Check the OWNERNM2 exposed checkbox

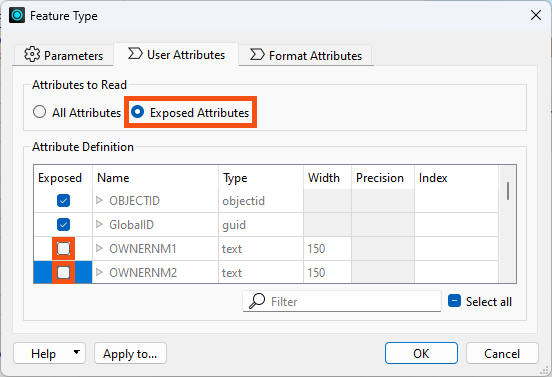click(x=63, y=272)
